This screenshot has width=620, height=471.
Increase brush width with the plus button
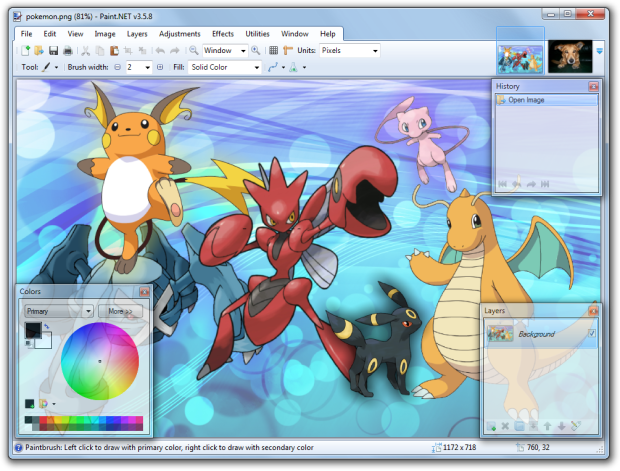click(160, 67)
